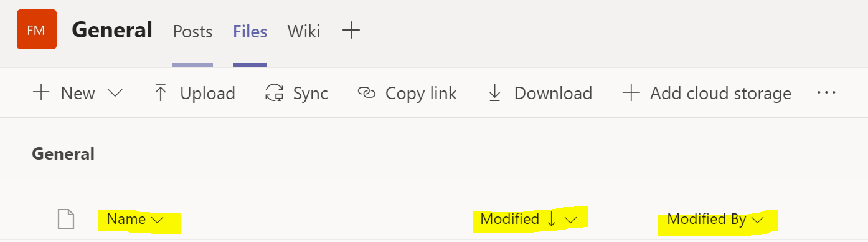Click the Copy link chain icon
This screenshot has height=242, width=868.
[367, 94]
